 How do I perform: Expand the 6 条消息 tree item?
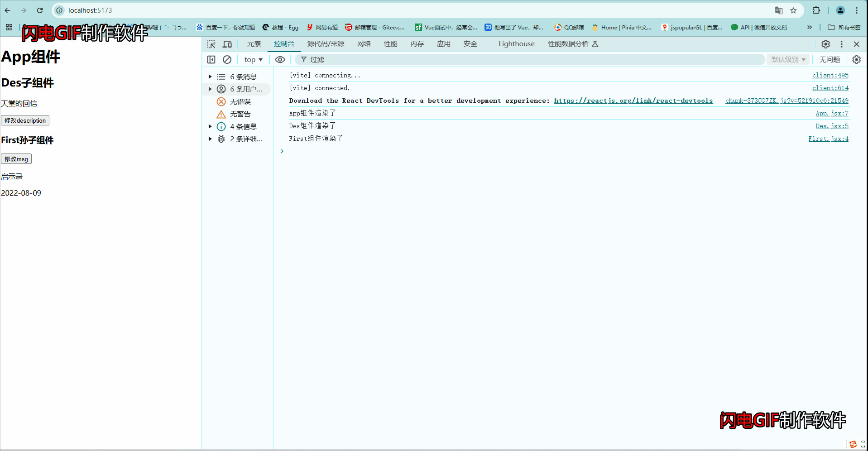(210, 76)
